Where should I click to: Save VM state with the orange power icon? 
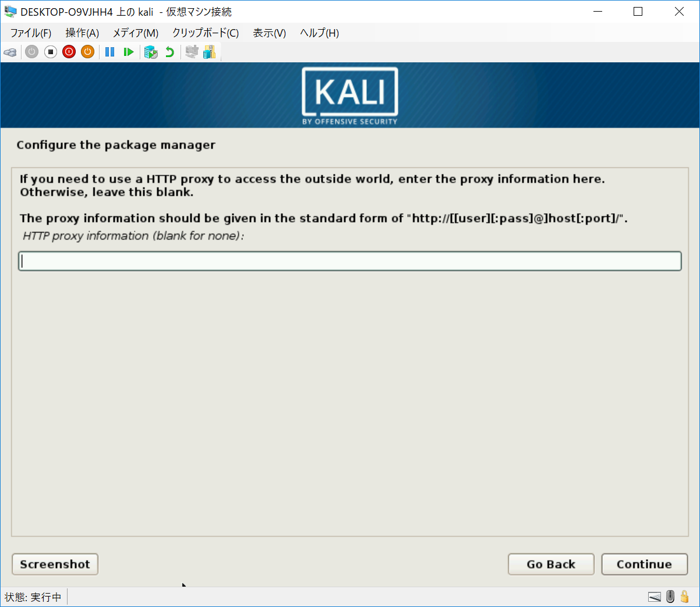(x=87, y=52)
